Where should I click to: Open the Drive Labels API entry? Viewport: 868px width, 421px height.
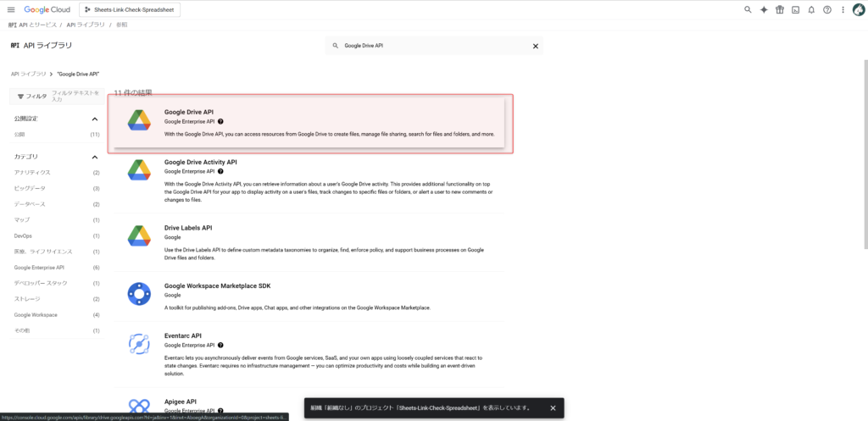point(188,228)
